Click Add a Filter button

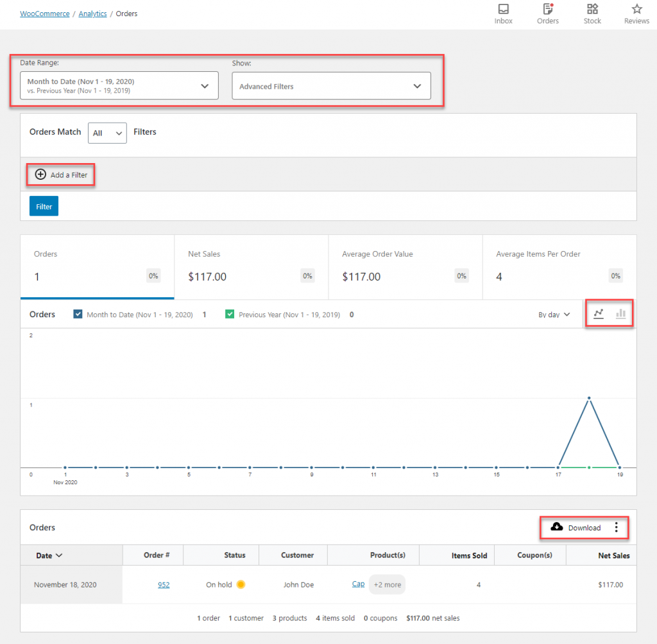[61, 175]
